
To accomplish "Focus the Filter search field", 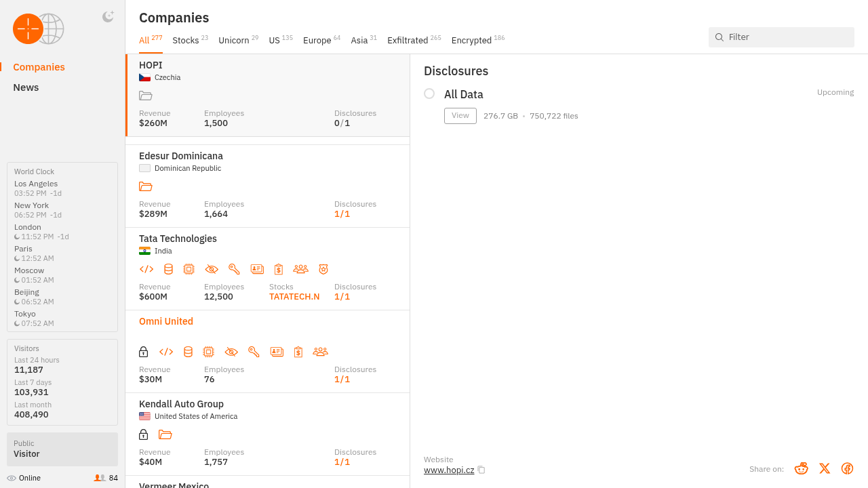I will [781, 37].
